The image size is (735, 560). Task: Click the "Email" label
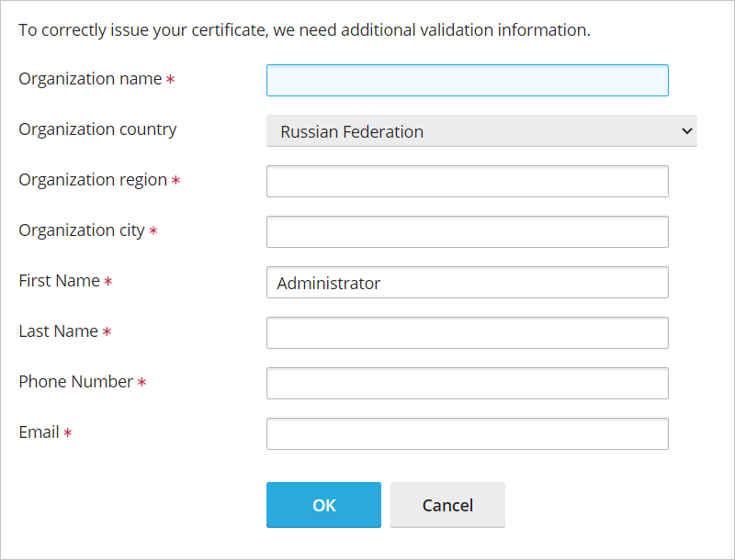click(x=39, y=432)
